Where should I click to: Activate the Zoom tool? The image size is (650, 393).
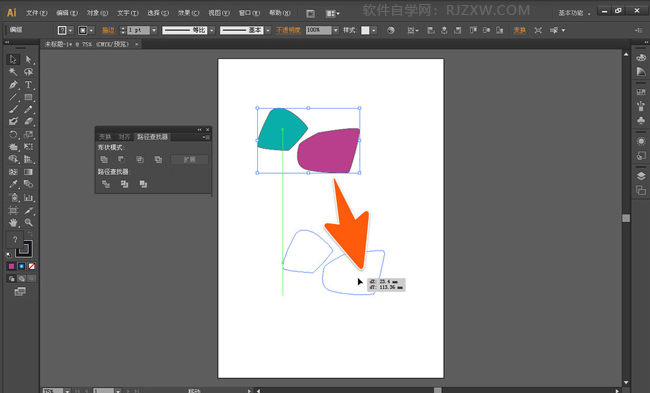[x=28, y=223]
